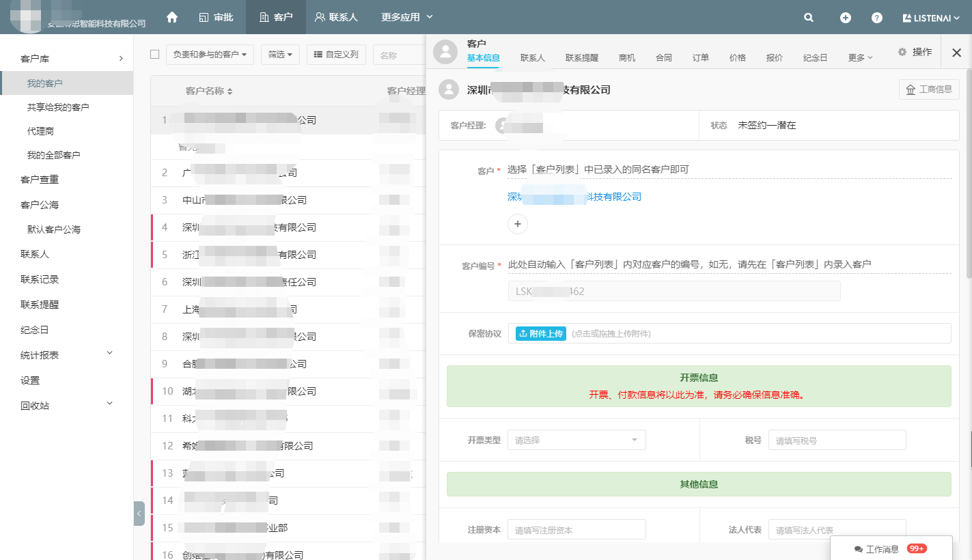972x560 pixels.
Task: Select 代理商 in sidebar
Action: pyautogui.click(x=40, y=131)
